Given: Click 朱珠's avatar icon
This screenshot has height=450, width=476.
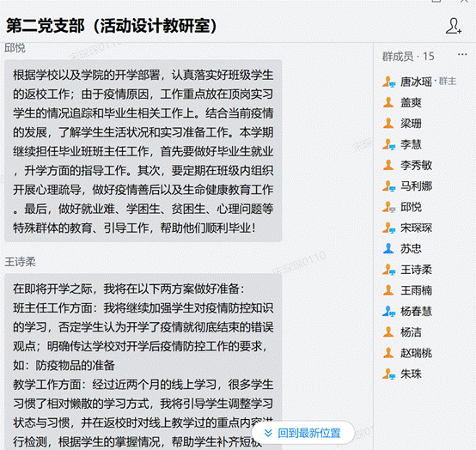Looking at the screenshot, I should [388, 374].
